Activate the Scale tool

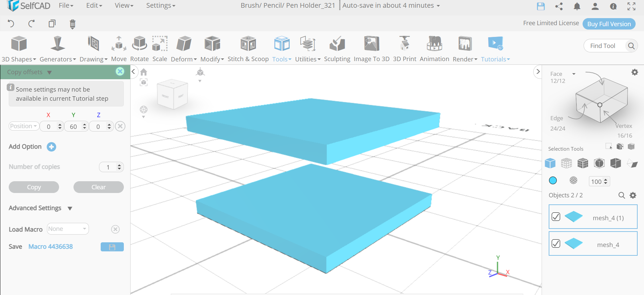coord(160,49)
